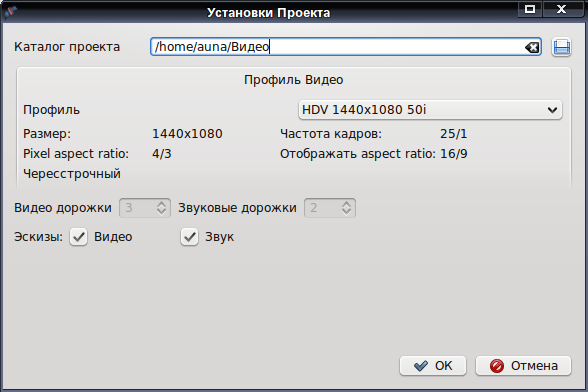
Task: Click the Эскизы: label
Action: pyautogui.click(x=38, y=237)
